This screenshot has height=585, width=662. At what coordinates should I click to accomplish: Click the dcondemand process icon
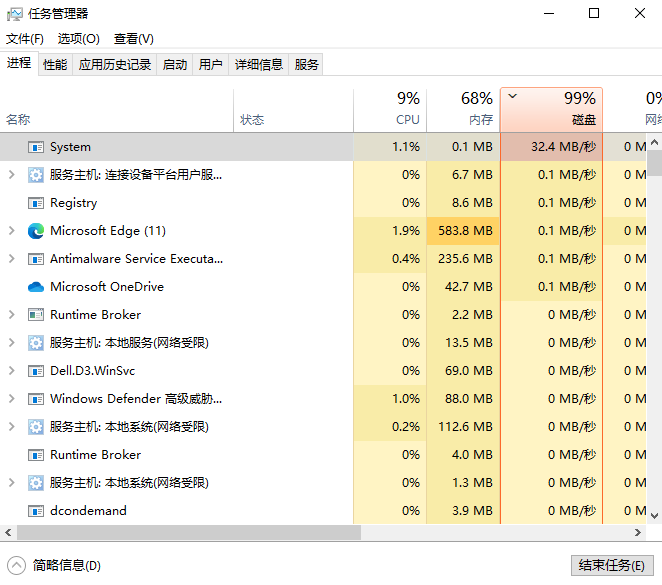click(36, 511)
